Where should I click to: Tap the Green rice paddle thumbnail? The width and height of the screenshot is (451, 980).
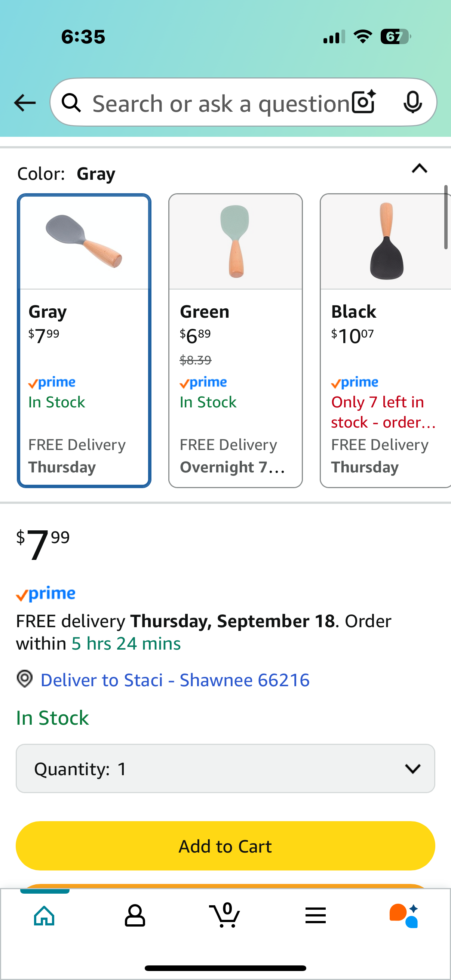pos(236,241)
